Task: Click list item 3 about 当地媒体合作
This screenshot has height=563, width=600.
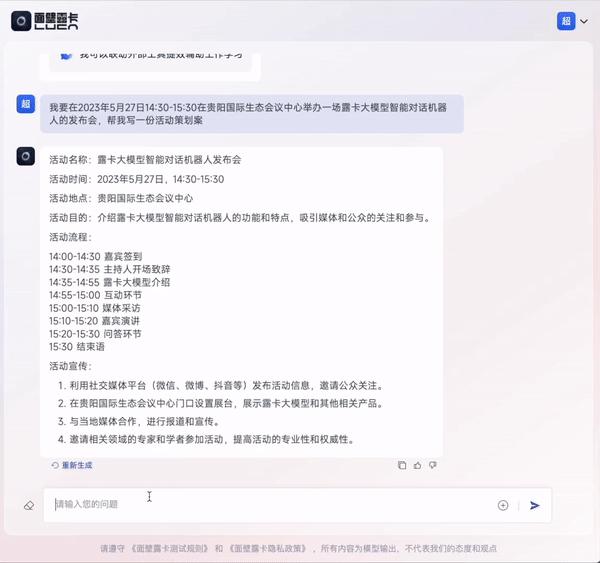Action: (x=140, y=421)
